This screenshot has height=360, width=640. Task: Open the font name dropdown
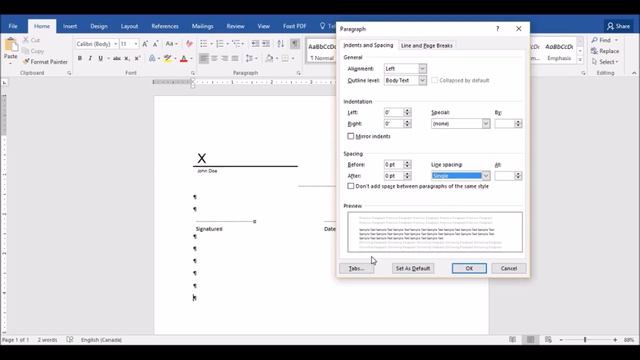(x=116, y=44)
